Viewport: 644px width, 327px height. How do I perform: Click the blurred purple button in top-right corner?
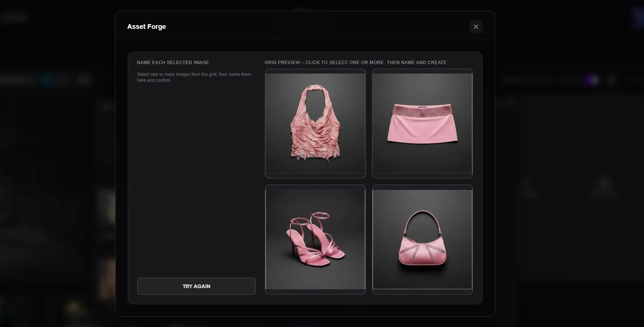point(637,17)
